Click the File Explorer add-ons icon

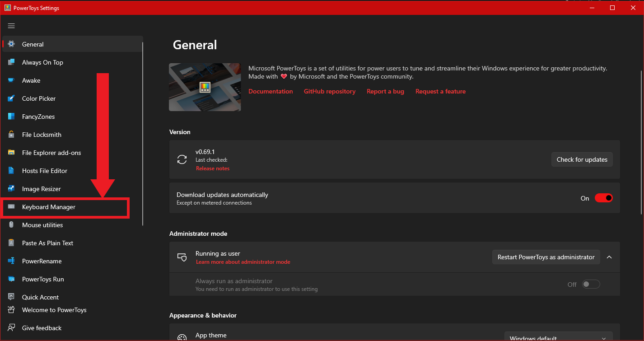click(11, 152)
